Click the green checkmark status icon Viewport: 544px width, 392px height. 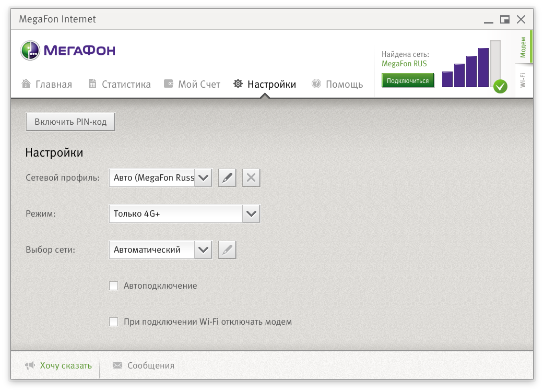[x=500, y=86]
